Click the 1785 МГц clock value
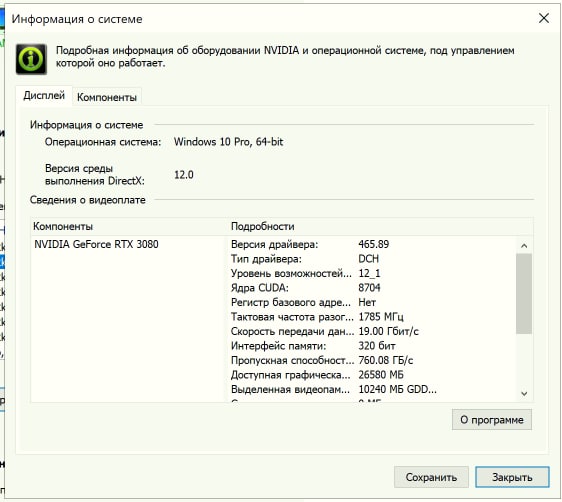The image size is (562, 502). (x=381, y=317)
